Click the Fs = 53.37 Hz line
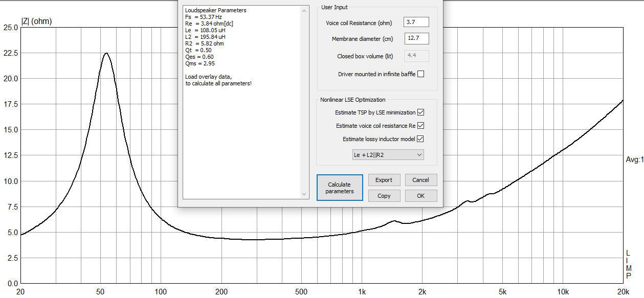644x298 pixels. [204, 17]
